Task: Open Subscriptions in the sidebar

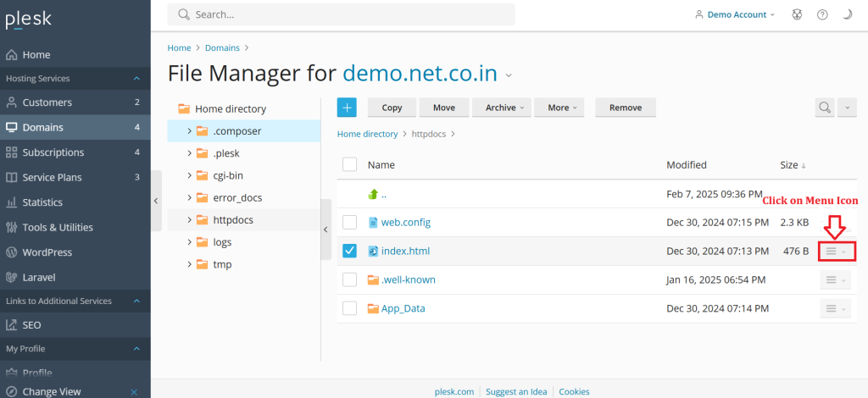Action: [75, 152]
